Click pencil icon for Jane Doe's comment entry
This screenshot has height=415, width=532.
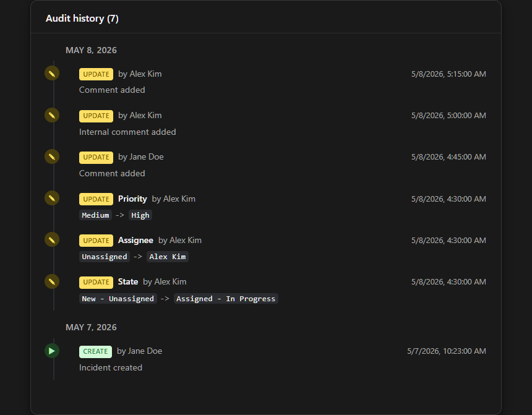(x=52, y=156)
